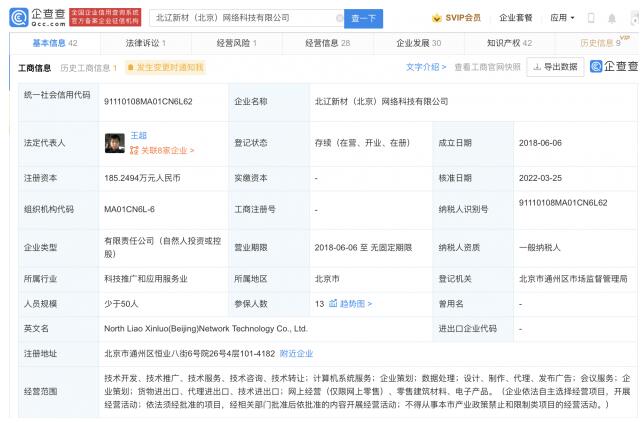The image size is (644, 423).
Task: Switch to the 企业发展 tab
Action: tap(419, 43)
